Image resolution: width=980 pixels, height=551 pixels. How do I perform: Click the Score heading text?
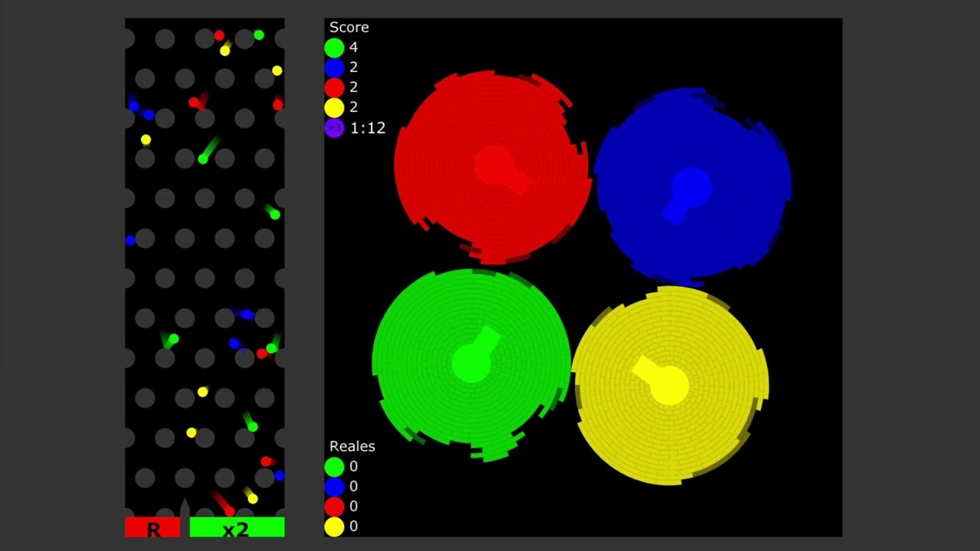[349, 28]
